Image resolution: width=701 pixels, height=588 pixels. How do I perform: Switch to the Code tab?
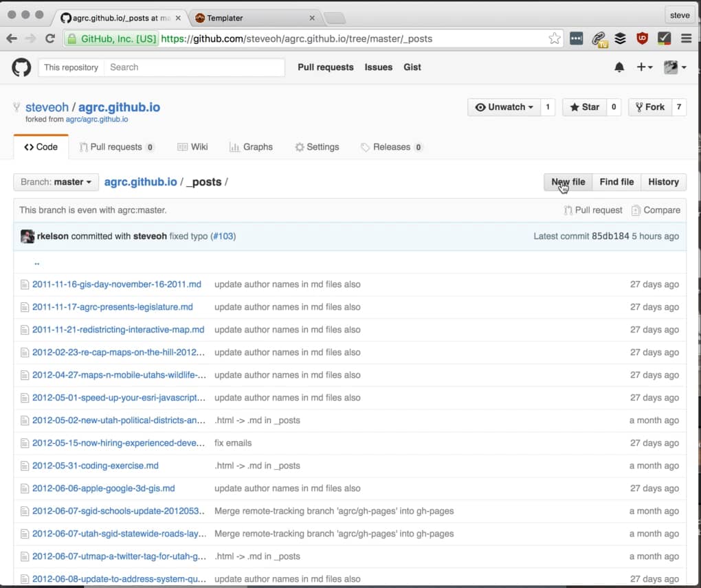tap(41, 147)
